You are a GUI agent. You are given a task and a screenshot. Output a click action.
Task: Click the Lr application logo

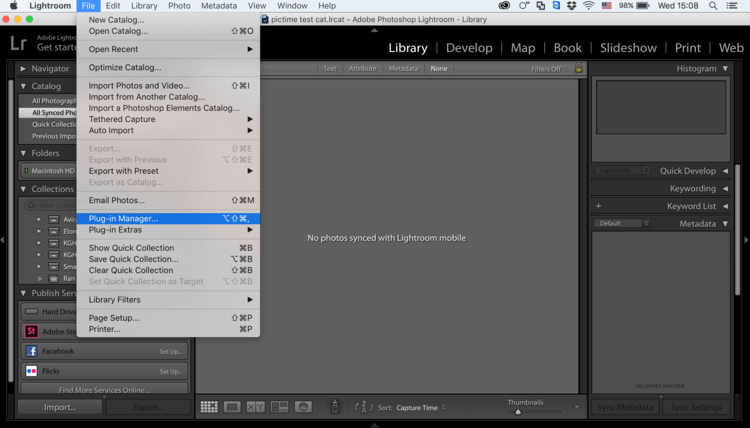pyautogui.click(x=18, y=44)
